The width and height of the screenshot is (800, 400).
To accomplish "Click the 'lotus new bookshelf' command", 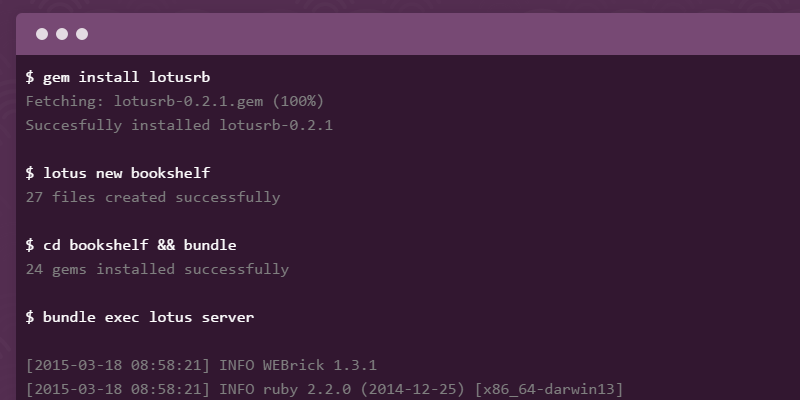I will (x=126, y=173).
